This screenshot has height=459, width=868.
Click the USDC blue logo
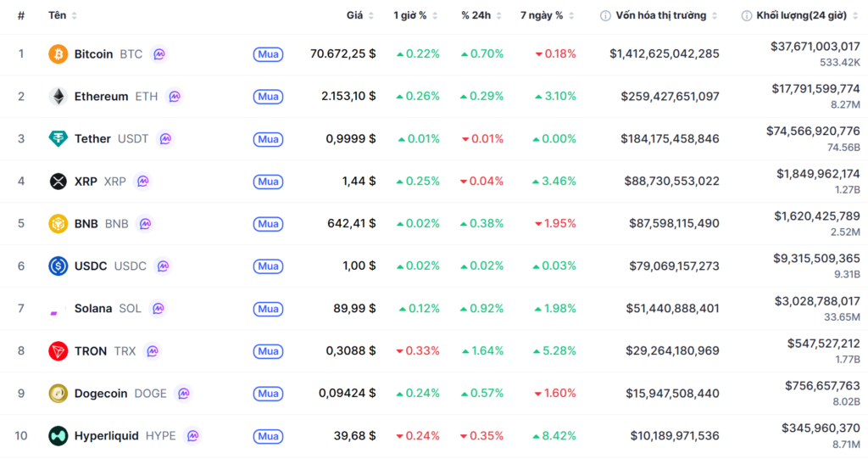(58, 266)
